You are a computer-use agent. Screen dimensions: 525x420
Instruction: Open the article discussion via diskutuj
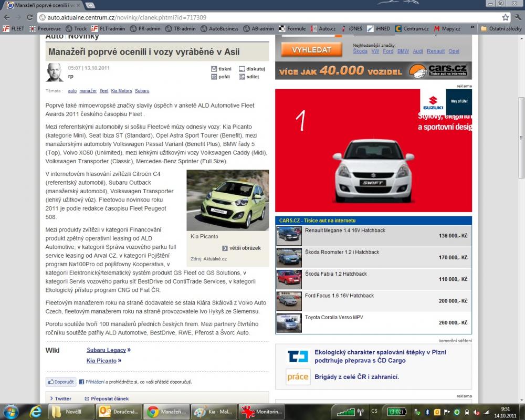(x=252, y=69)
